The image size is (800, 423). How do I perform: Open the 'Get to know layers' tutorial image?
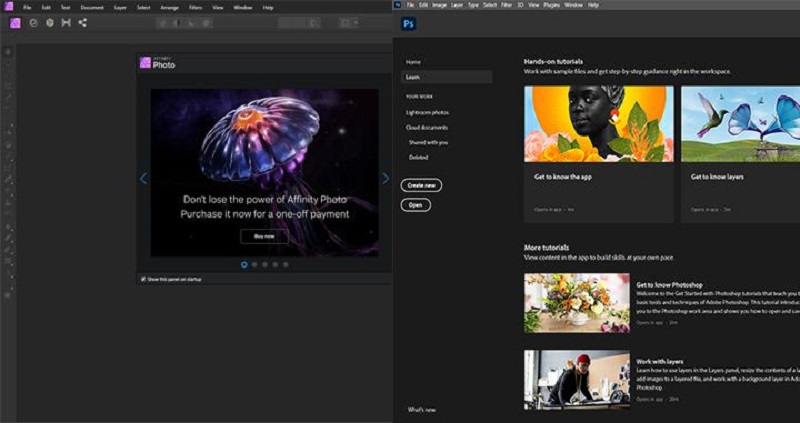(x=740, y=124)
